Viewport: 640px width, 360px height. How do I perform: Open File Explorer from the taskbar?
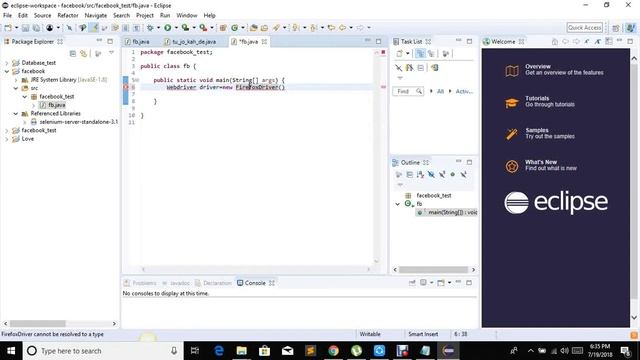(242, 351)
